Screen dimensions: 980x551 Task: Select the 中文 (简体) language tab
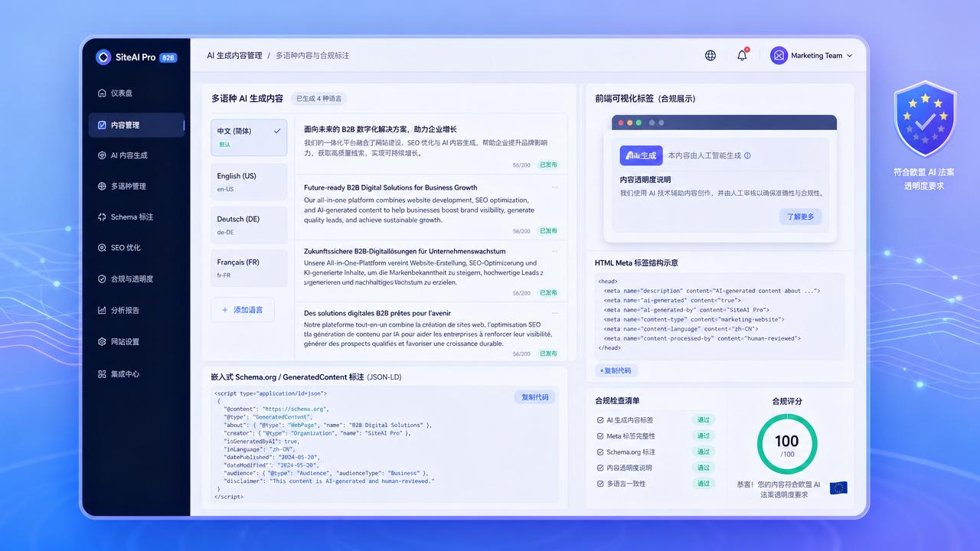click(x=249, y=138)
